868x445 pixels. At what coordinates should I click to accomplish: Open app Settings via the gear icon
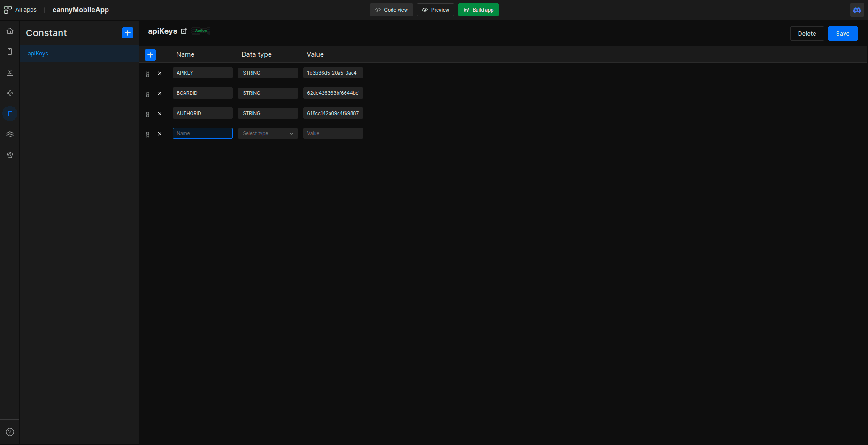click(9, 155)
